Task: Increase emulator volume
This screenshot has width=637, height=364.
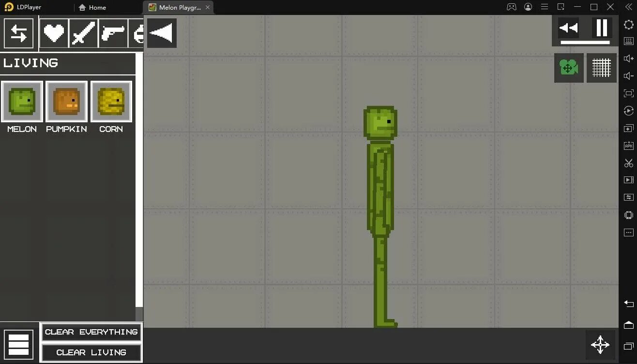Action: point(629,58)
